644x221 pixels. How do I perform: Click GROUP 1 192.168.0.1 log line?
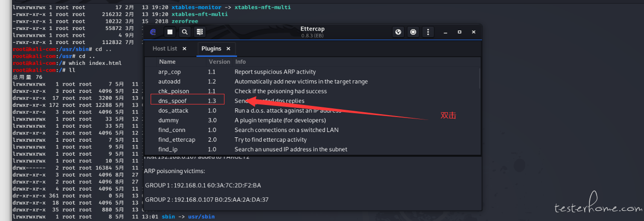click(203, 185)
